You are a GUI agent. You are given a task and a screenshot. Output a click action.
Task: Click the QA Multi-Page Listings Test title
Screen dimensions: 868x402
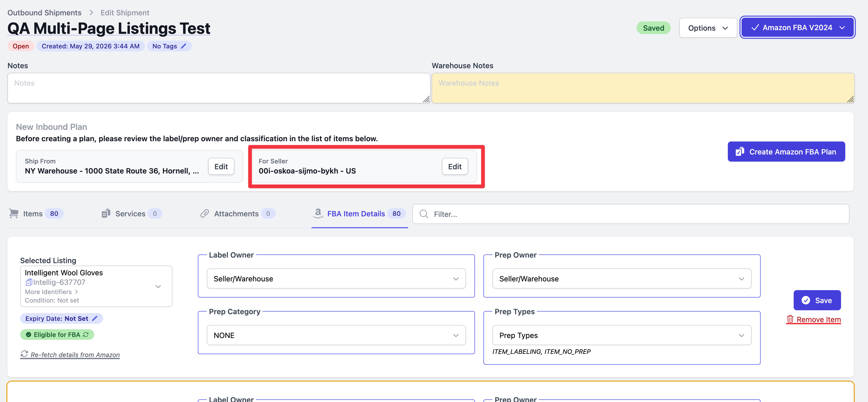point(109,28)
